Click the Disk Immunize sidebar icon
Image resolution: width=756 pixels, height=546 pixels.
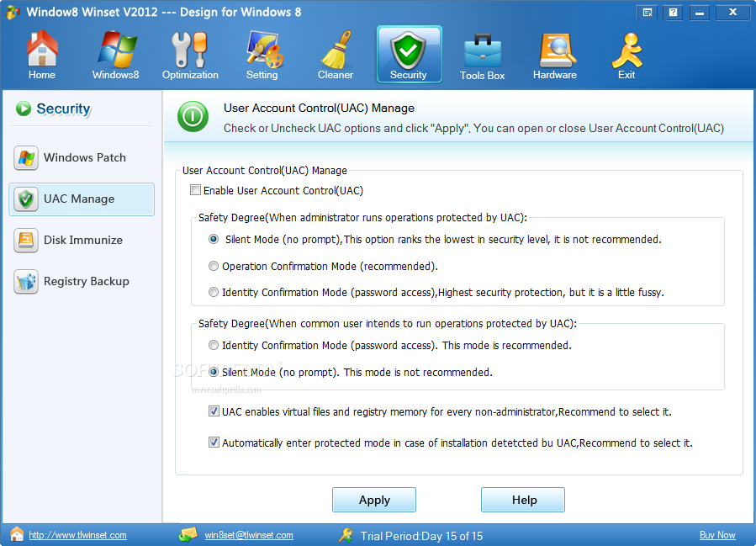[26, 241]
